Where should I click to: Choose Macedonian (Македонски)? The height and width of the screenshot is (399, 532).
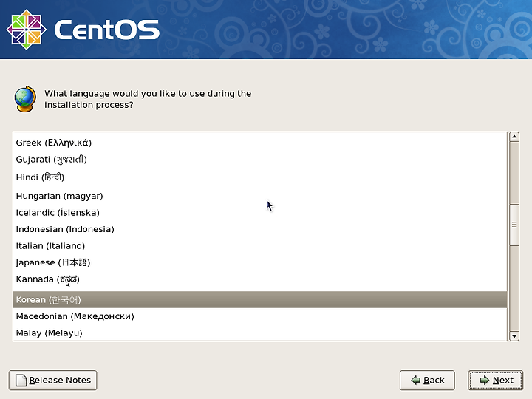260,316
